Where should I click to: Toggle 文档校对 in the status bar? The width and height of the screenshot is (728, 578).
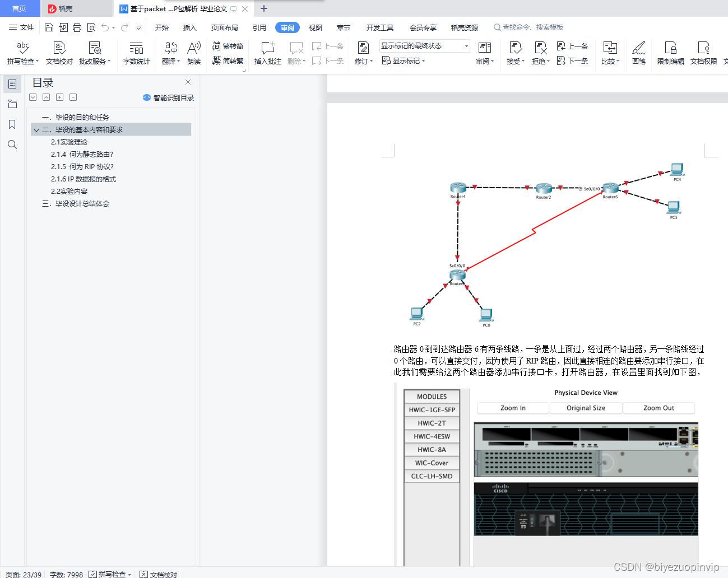144,574
